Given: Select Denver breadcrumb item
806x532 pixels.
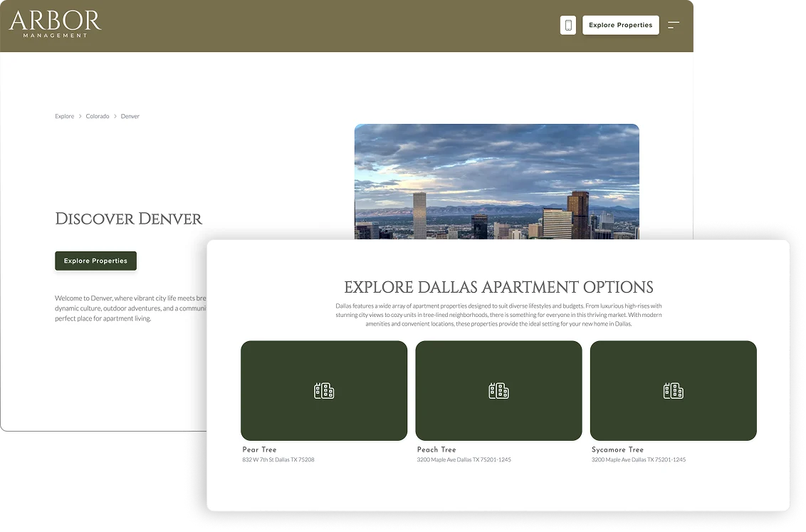Looking at the screenshot, I should coord(130,116).
